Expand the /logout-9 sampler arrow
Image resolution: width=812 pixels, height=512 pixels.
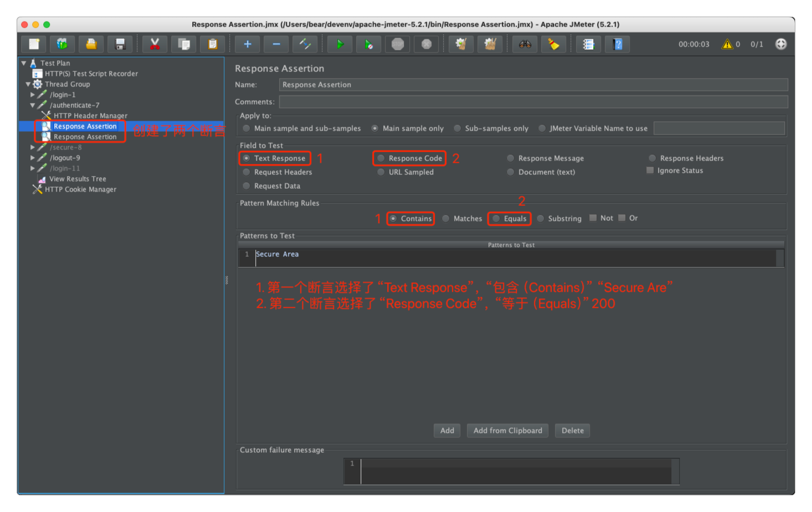pyautogui.click(x=32, y=158)
